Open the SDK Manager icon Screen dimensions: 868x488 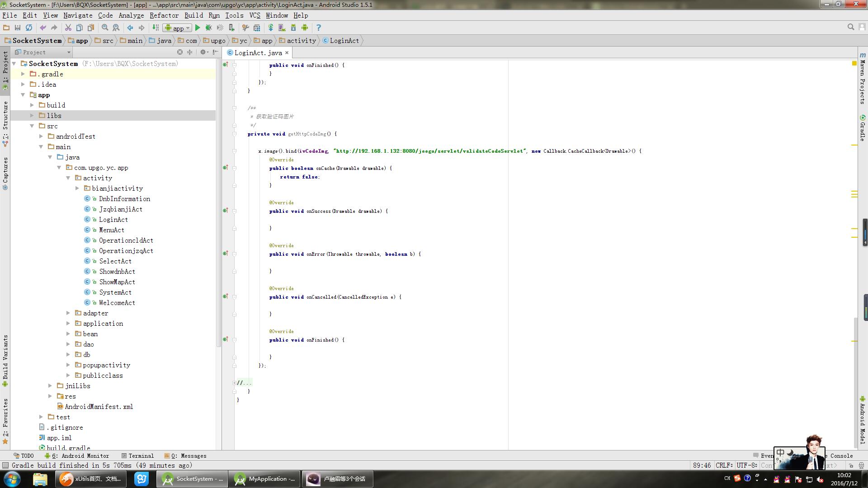tap(293, 28)
